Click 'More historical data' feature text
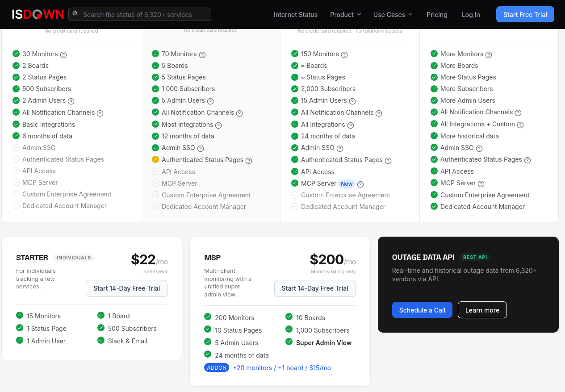Viewport: 565px width, 392px height. pyautogui.click(x=469, y=136)
